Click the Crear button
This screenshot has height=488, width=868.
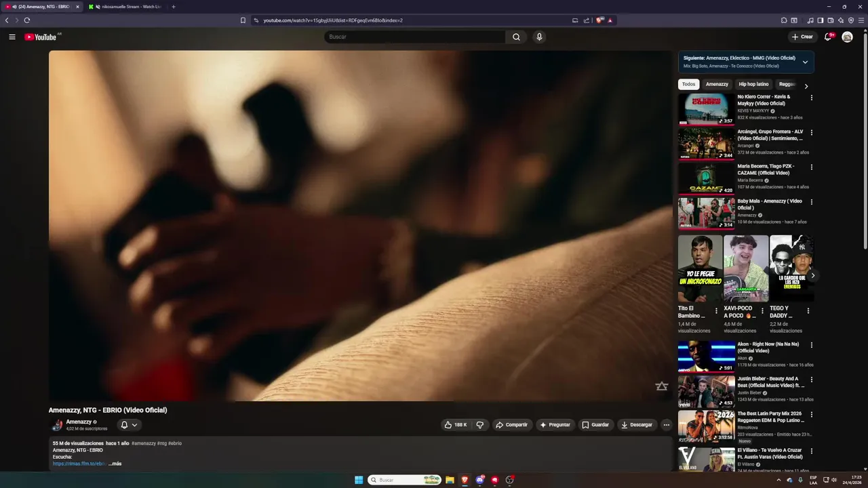click(802, 37)
